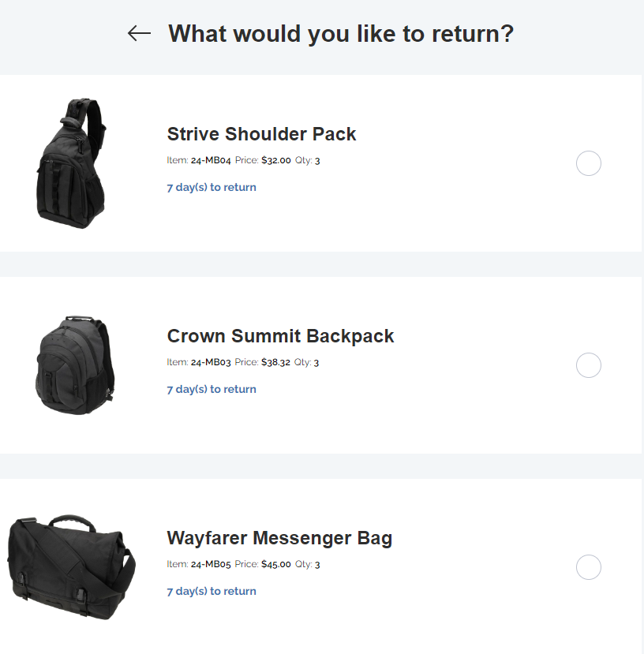The height and width of the screenshot is (654, 644).
Task: Open the Strive Shoulder Pack product image
Action: (71, 163)
